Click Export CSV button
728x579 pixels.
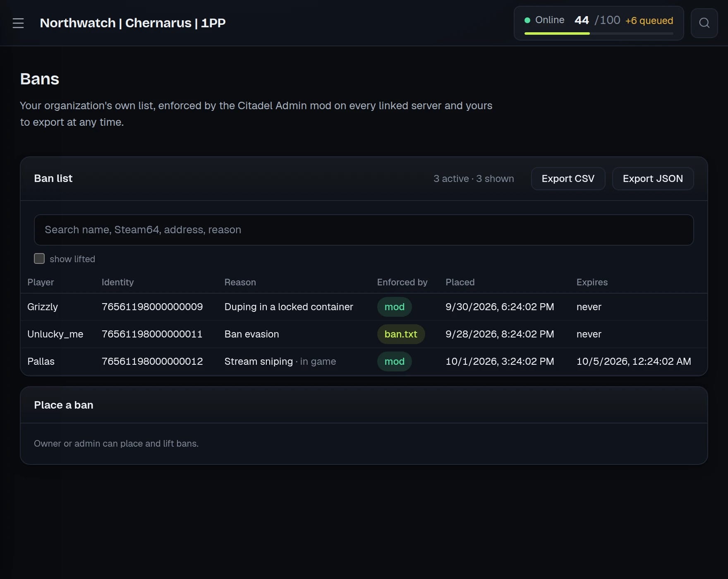[568, 179]
